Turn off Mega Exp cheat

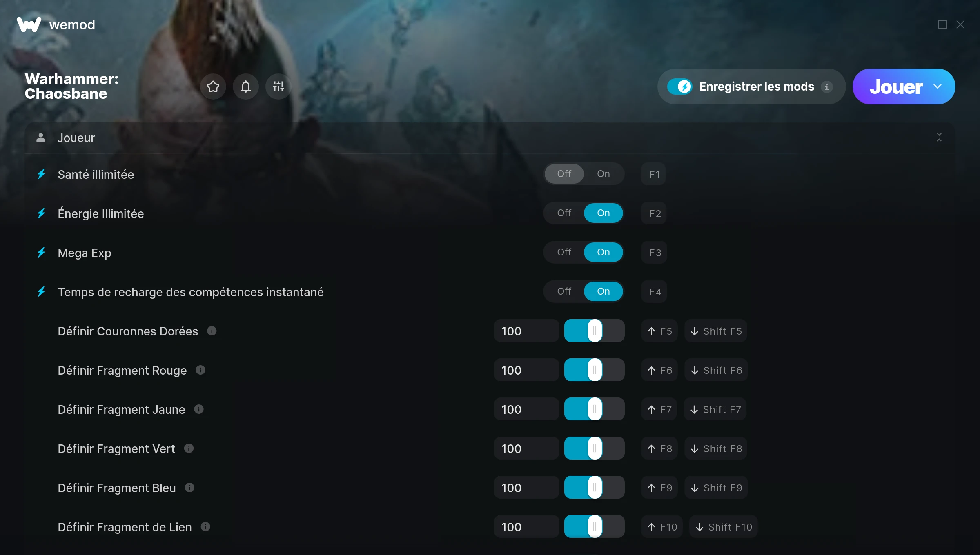[564, 252]
